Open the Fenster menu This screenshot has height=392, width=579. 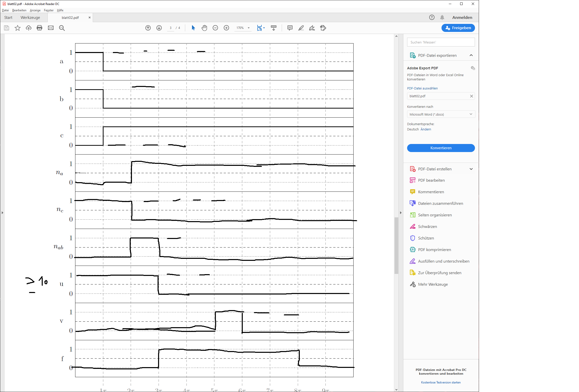[49, 10]
